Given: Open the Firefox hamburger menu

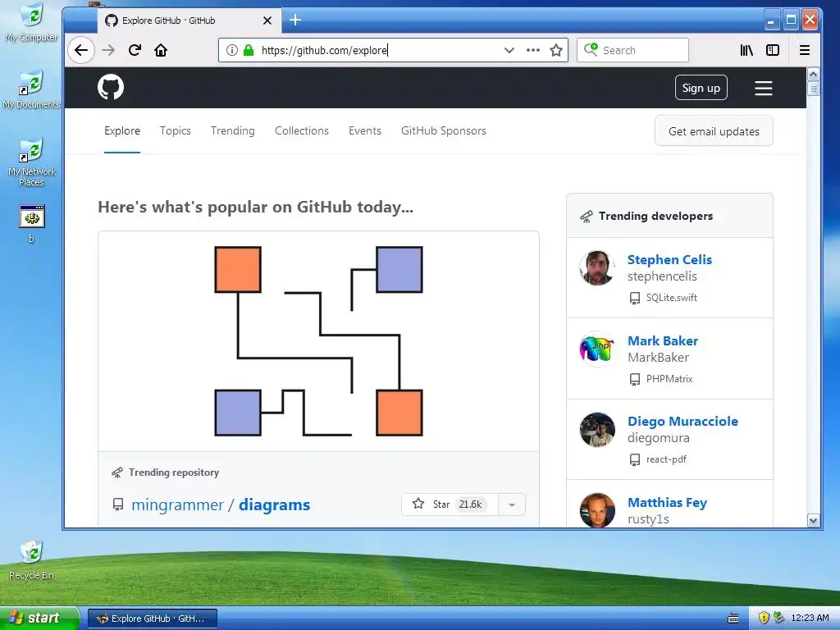Looking at the screenshot, I should [804, 50].
